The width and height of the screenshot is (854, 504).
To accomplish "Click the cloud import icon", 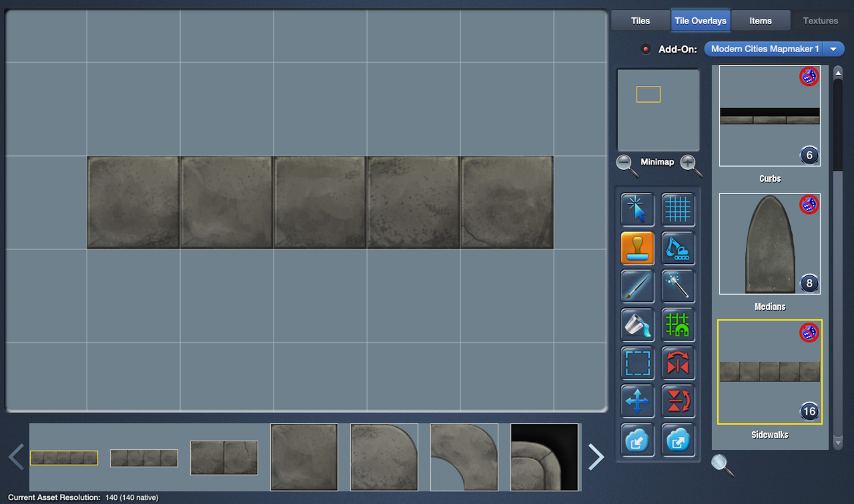I will [x=637, y=440].
